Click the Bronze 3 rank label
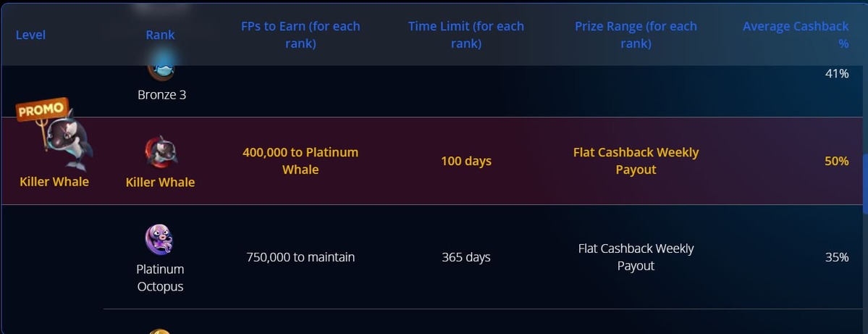This screenshot has height=334, width=868. [x=161, y=95]
